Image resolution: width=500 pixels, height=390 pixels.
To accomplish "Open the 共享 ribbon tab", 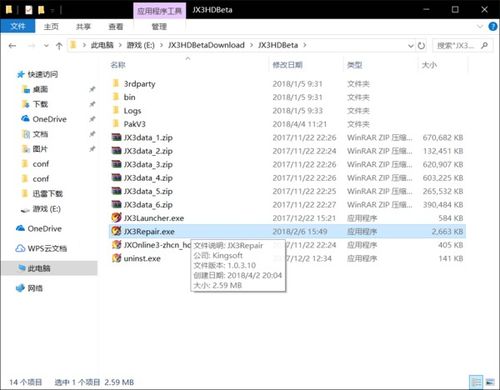I will click(x=83, y=27).
